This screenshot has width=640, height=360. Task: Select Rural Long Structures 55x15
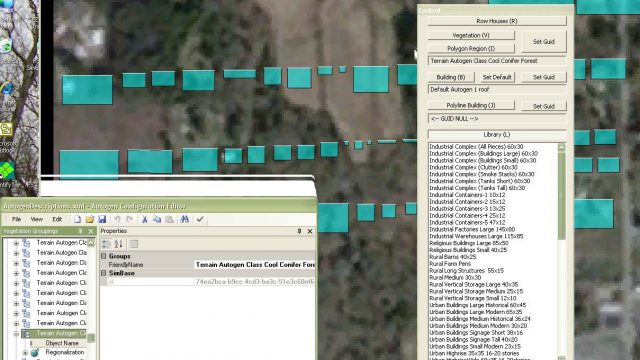point(467,271)
